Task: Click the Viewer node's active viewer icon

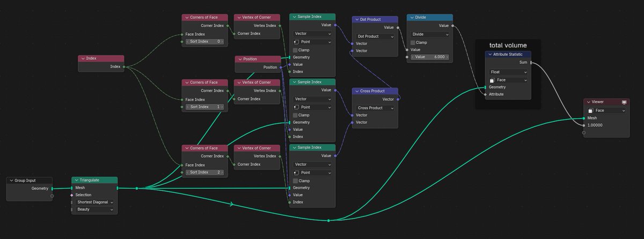Action: pyautogui.click(x=624, y=102)
